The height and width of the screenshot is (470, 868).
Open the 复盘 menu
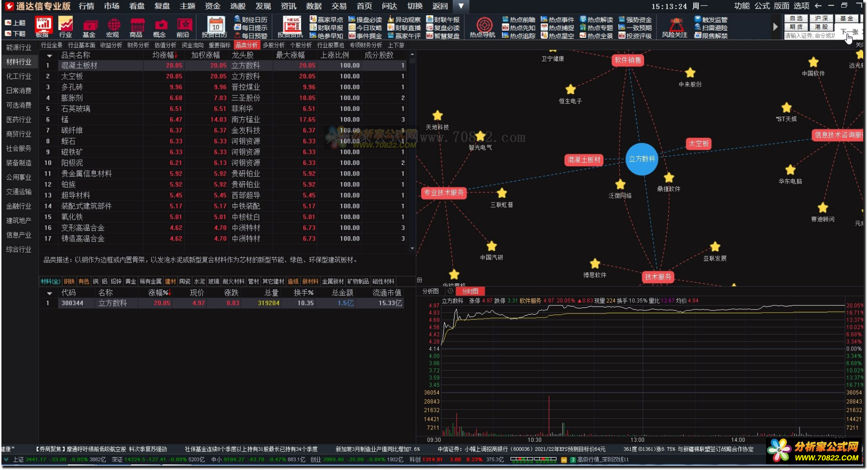pos(162,6)
